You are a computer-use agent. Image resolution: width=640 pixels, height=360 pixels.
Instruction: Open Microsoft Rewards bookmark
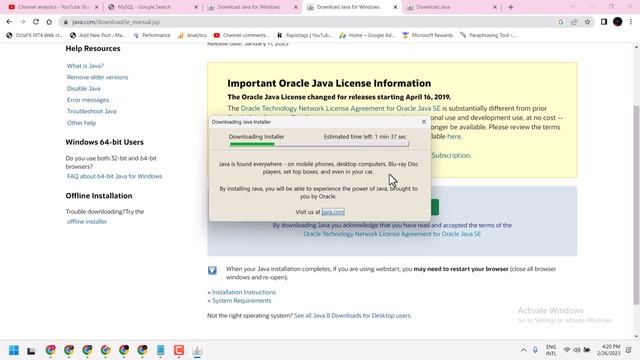click(x=428, y=36)
